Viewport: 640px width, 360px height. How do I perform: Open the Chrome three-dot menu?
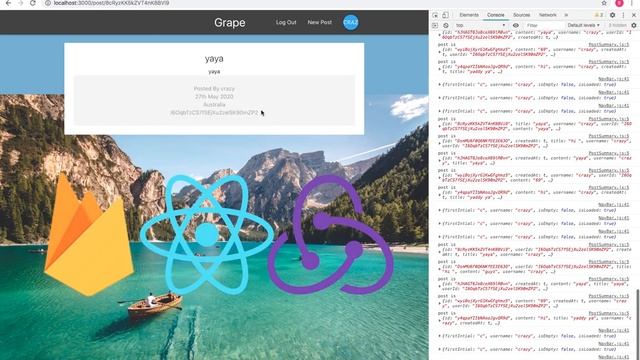[x=632, y=3]
